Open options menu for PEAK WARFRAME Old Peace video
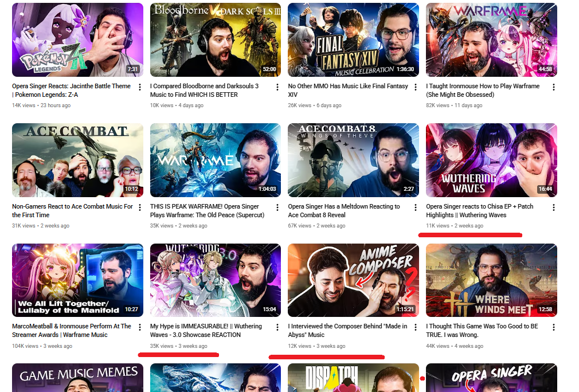This screenshot has height=392, width=579. point(277,207)
